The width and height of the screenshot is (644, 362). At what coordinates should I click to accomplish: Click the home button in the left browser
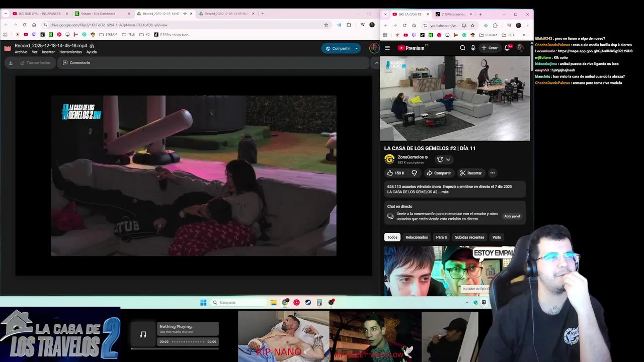point(34,25)
